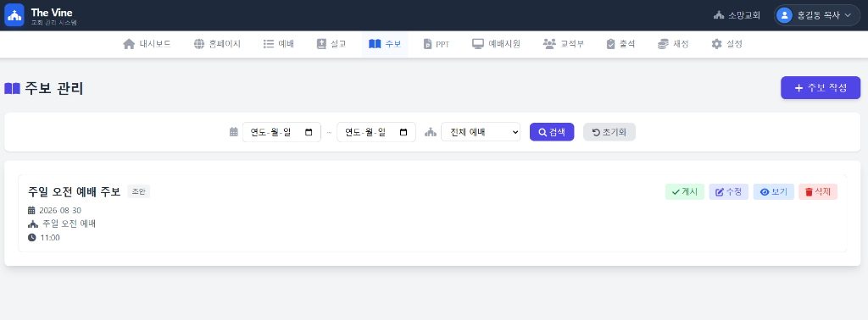Click the 게시 publish button
868x320 pixels.
[x=684, y=192]
